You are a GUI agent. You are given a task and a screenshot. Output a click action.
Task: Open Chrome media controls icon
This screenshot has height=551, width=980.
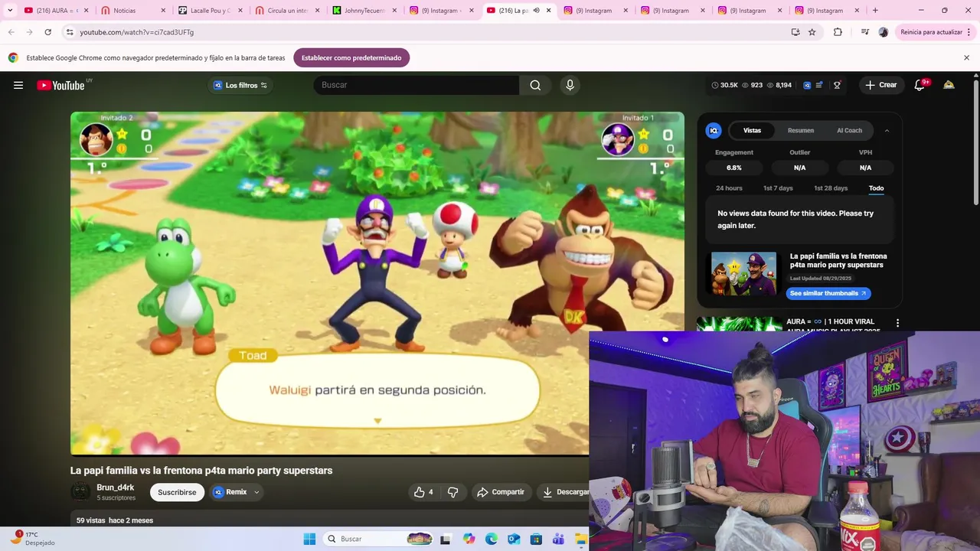pyautogui.click(x=864, y=32)
